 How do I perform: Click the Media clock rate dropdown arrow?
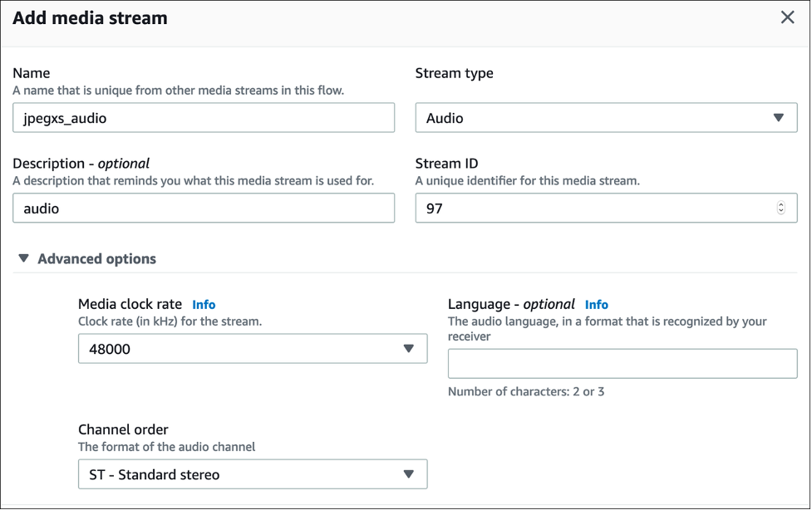(408, 349)
